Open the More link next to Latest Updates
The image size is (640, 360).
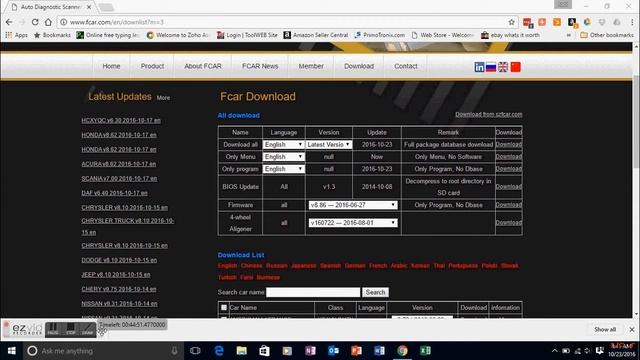(163, 98)
